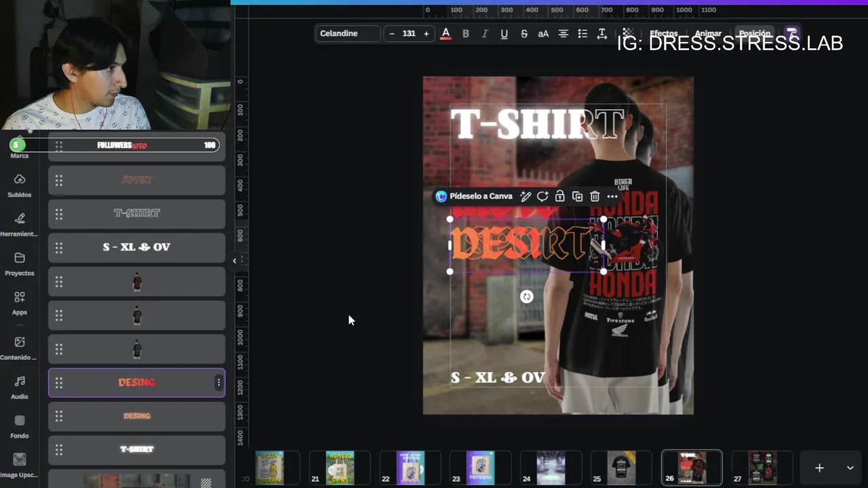
Task: Select the S - XL & OV layer
Action: pyautogui.click(x=136, y=247)
